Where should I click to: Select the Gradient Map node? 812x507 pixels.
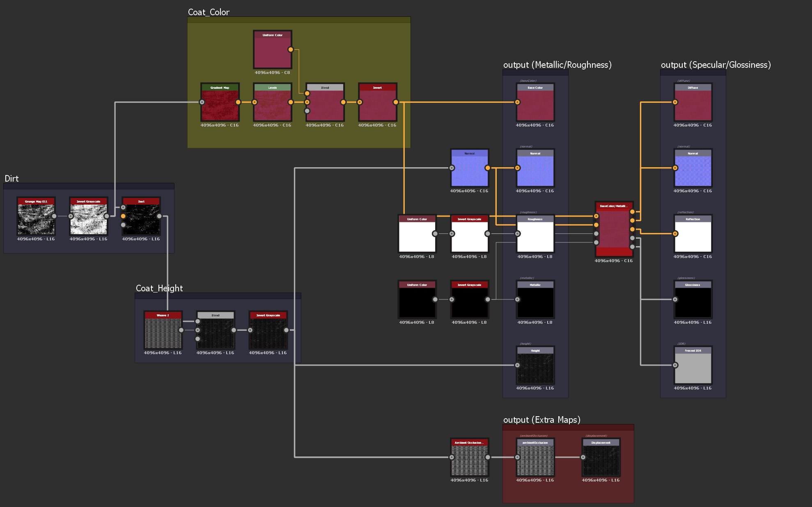[220, 102]
